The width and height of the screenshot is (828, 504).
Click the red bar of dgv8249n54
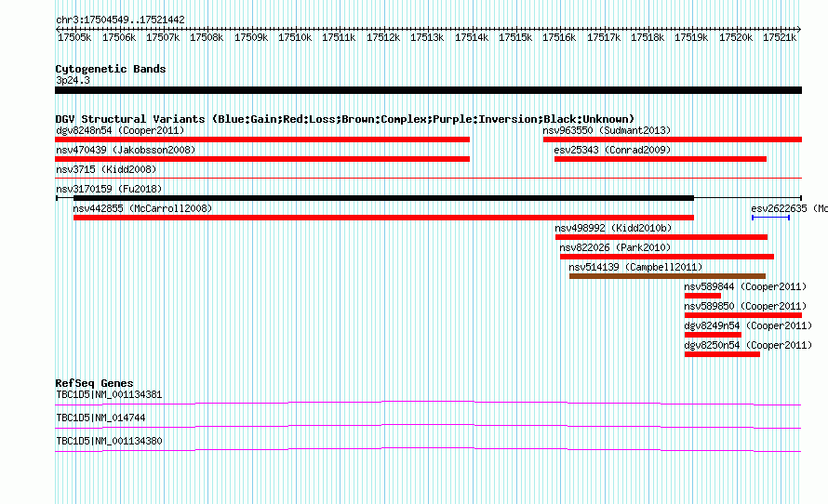[713, 335]
